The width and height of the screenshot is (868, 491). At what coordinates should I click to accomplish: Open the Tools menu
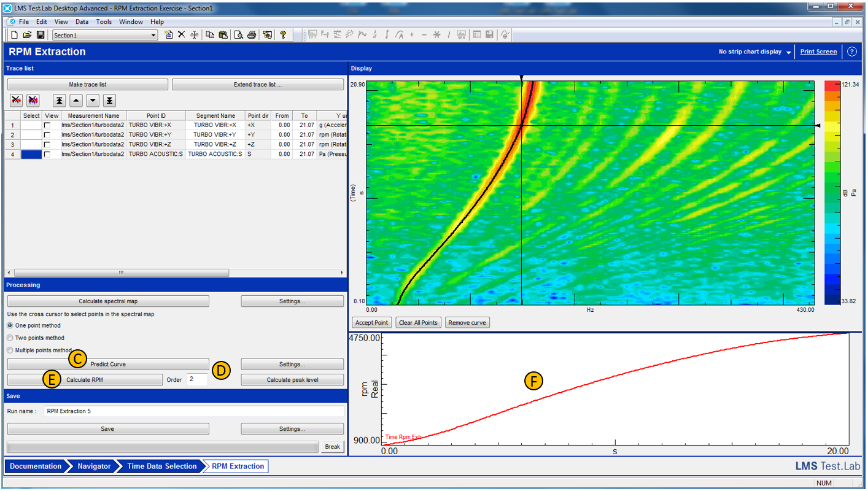104,21
